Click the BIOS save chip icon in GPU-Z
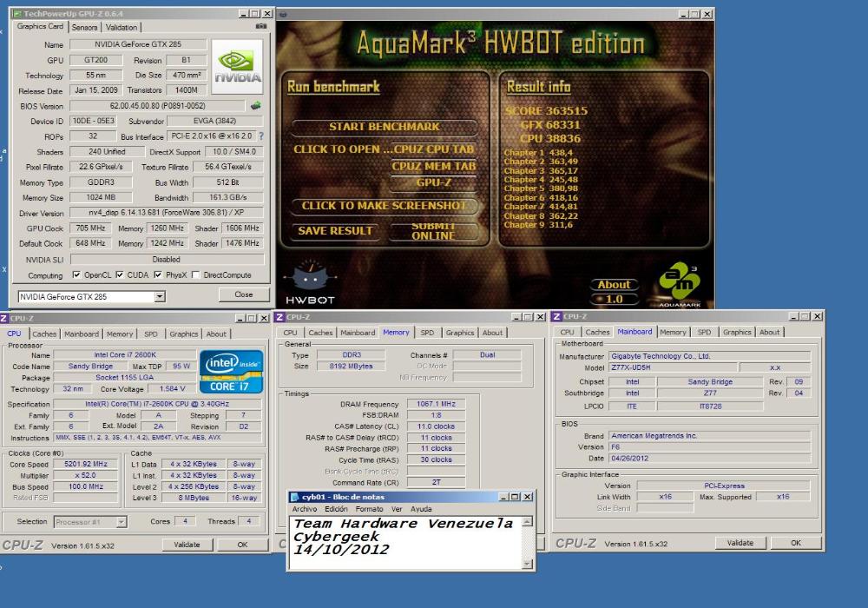Screen dimensions: 868x608 tap(256, 105)
